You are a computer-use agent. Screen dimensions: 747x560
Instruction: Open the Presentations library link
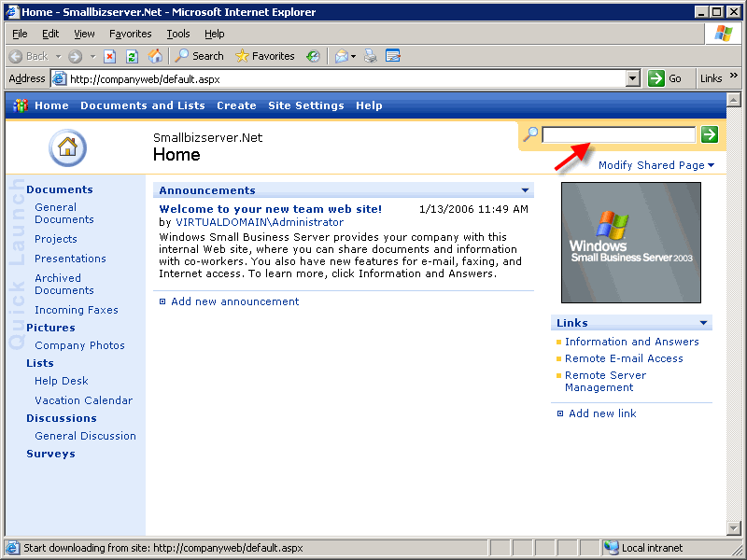[x=70, y=259]
